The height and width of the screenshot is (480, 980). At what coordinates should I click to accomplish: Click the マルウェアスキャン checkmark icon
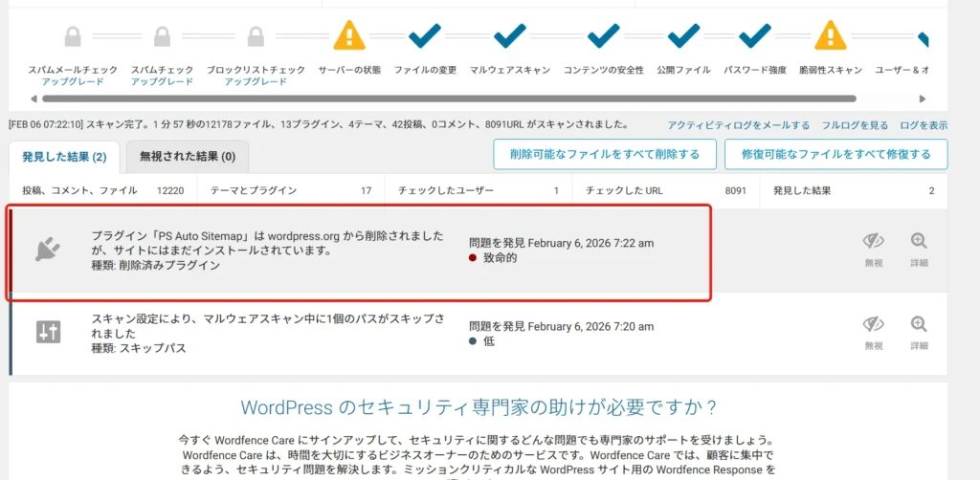coord(509,36)
